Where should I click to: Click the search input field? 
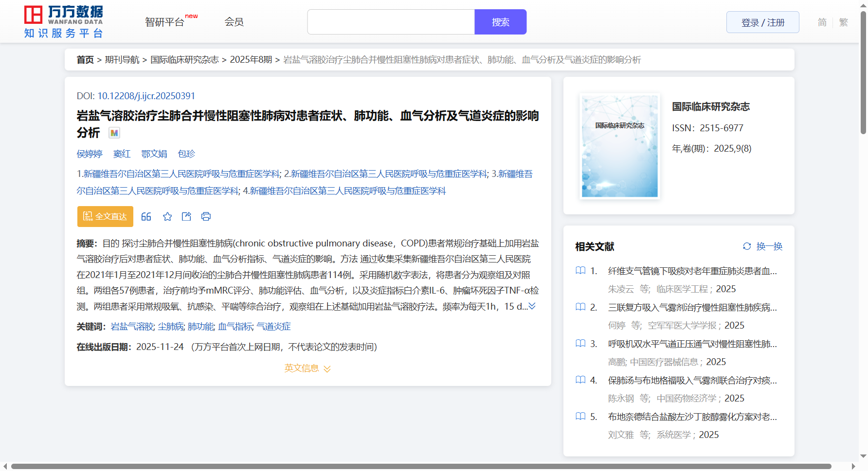(x=391, y=22)
